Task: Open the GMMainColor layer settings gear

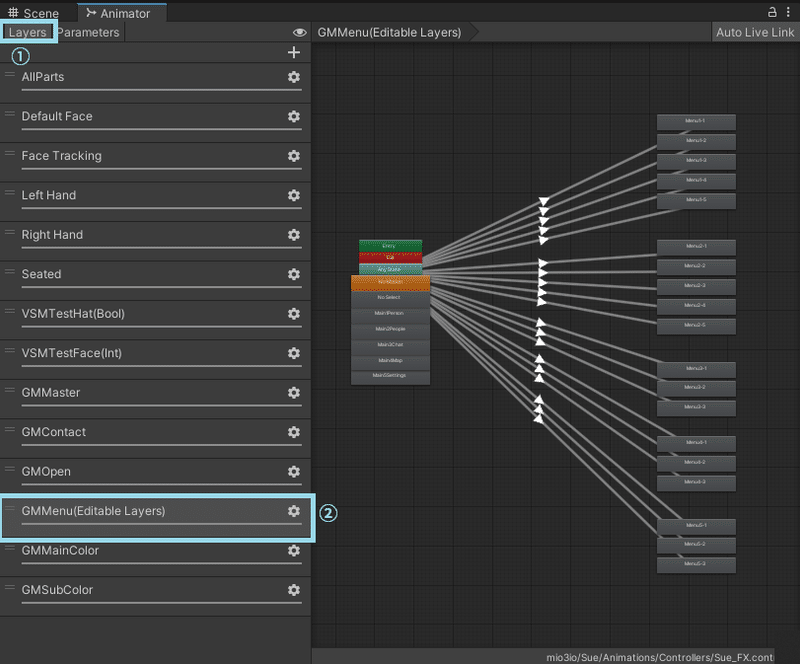Action: (x=293, y=551)
